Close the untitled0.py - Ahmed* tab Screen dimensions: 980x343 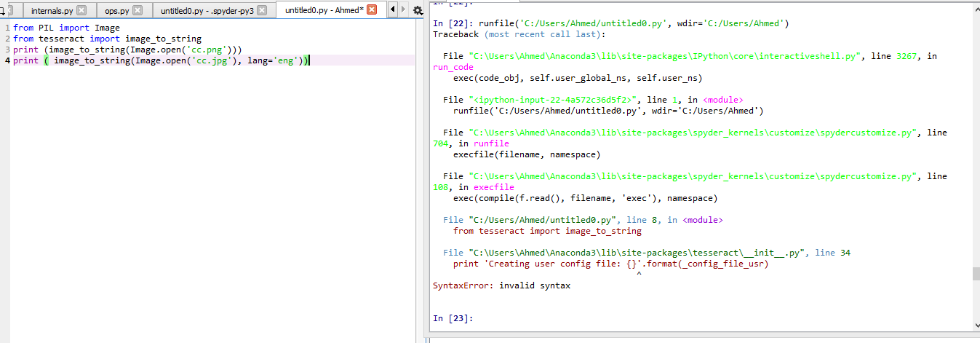373,10
